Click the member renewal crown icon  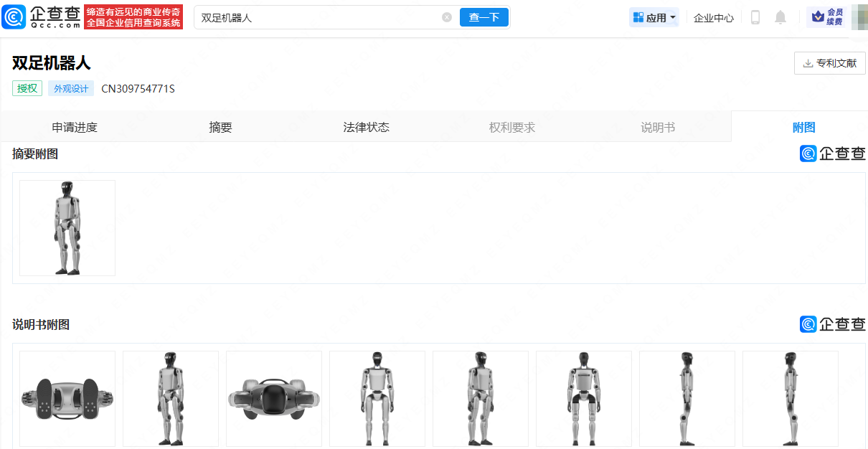(x=818, y=17)
